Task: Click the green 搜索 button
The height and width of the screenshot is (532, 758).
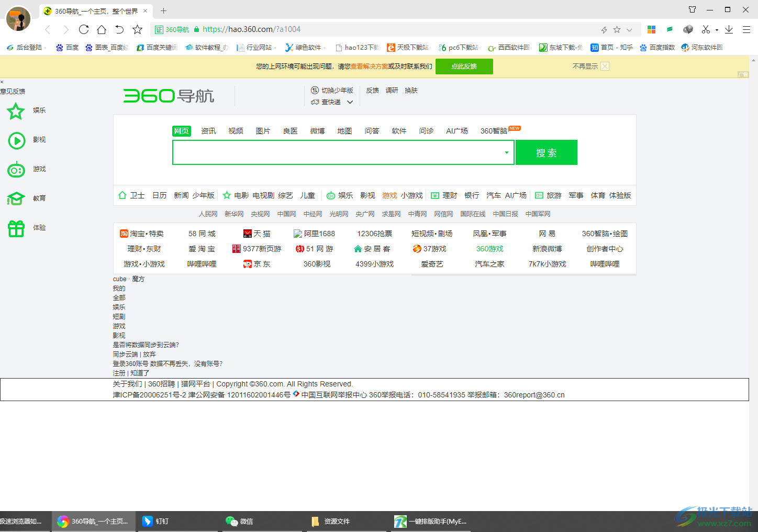Action: tap(547, 152)
